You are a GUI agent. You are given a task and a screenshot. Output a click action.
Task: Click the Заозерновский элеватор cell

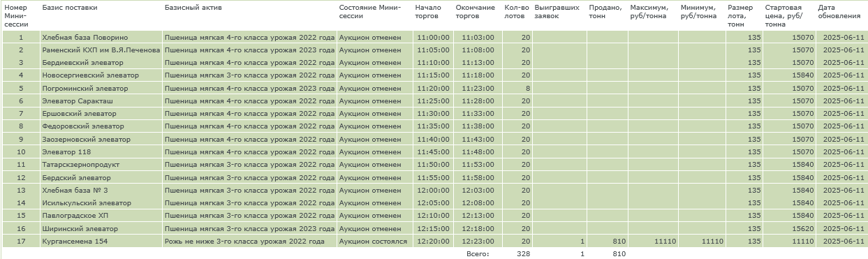tap(101, 140)
